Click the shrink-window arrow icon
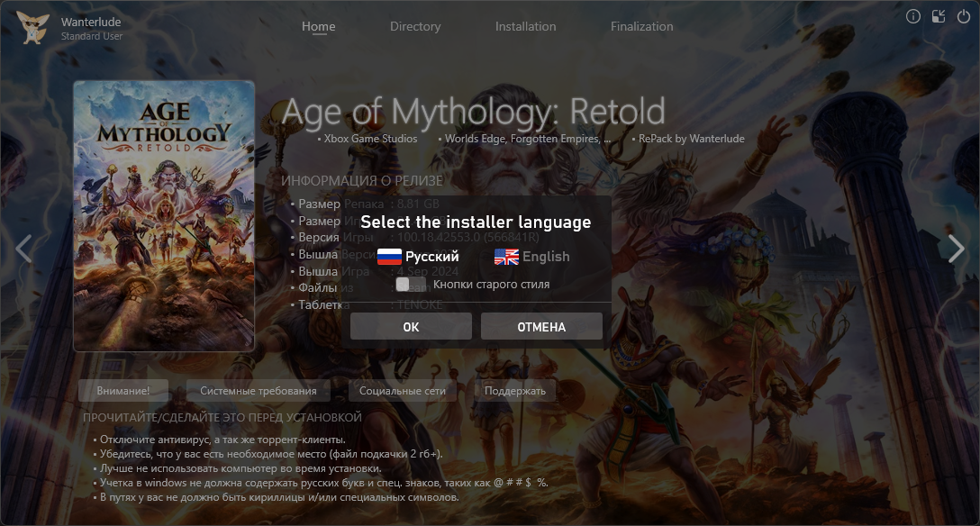Screen dimensions: 980x526 [x=938, y=16]
